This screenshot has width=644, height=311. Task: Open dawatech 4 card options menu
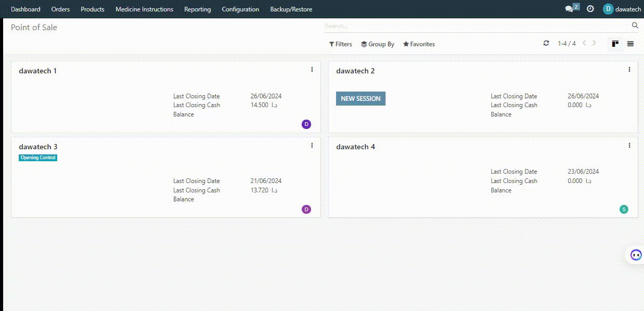pyautogui.click(x=629, y=146)
